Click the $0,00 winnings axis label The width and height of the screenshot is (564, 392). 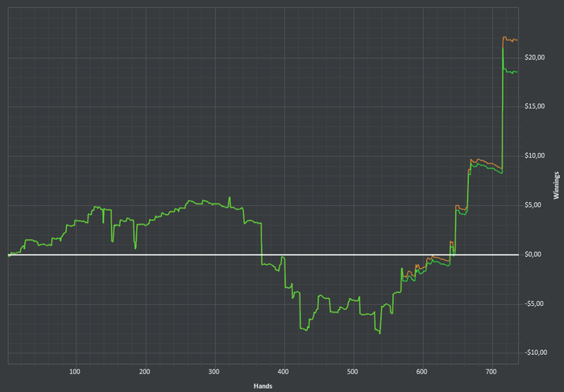(533, 254)
